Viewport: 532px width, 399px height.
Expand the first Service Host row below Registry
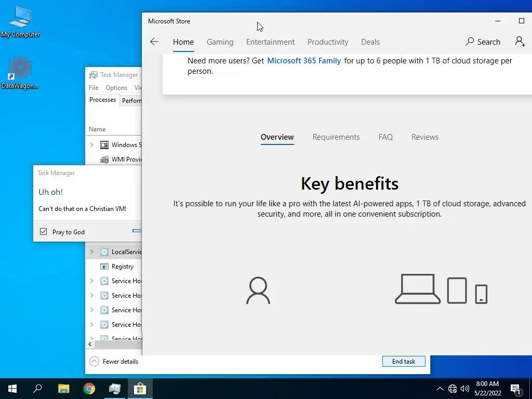(91, 281)
